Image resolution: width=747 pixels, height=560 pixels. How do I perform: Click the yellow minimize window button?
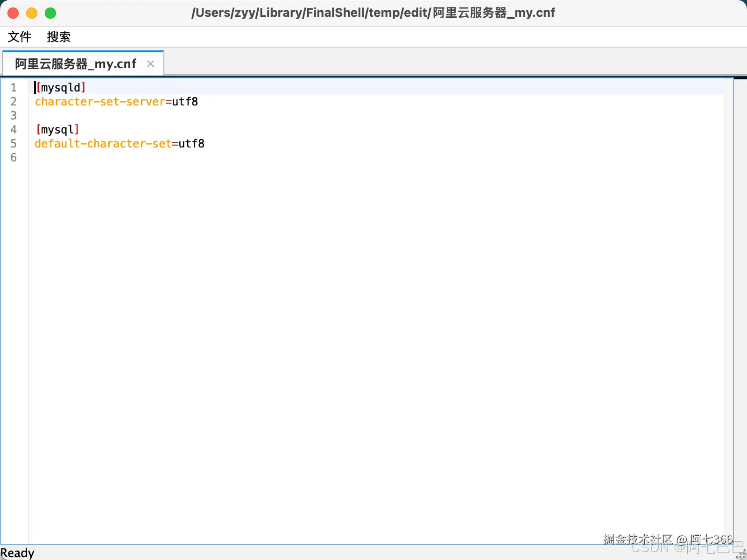pos(32,13)
